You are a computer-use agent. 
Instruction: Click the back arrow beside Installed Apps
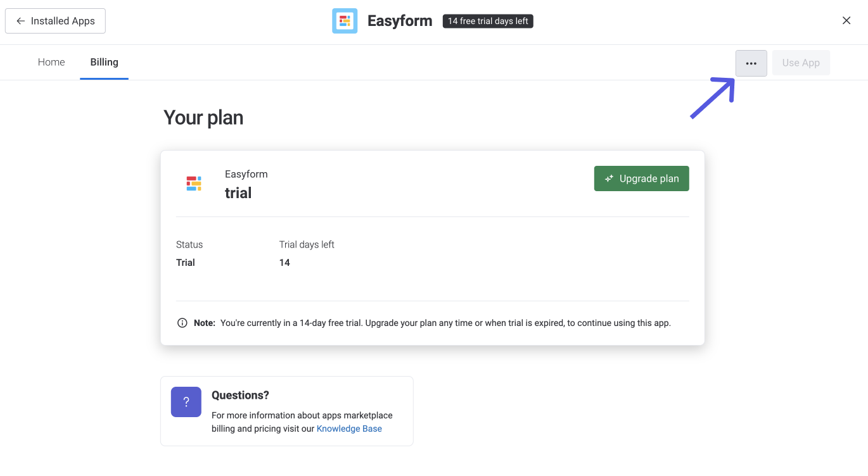(20, 20)
